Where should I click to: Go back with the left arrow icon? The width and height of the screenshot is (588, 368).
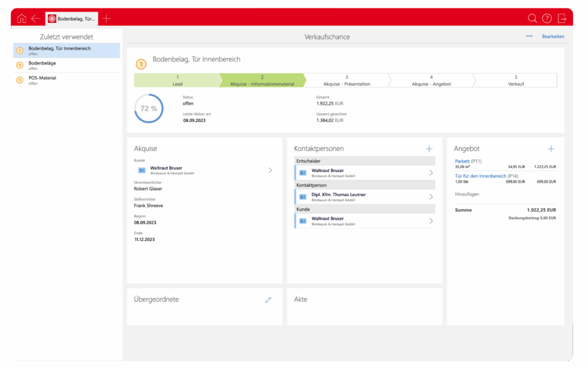point(36,18)
